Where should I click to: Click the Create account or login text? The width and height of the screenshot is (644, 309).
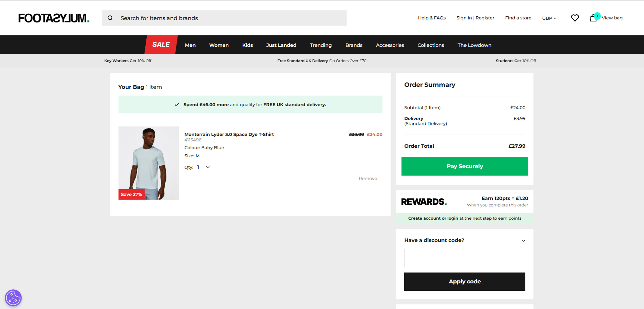(x=433, y=218)
